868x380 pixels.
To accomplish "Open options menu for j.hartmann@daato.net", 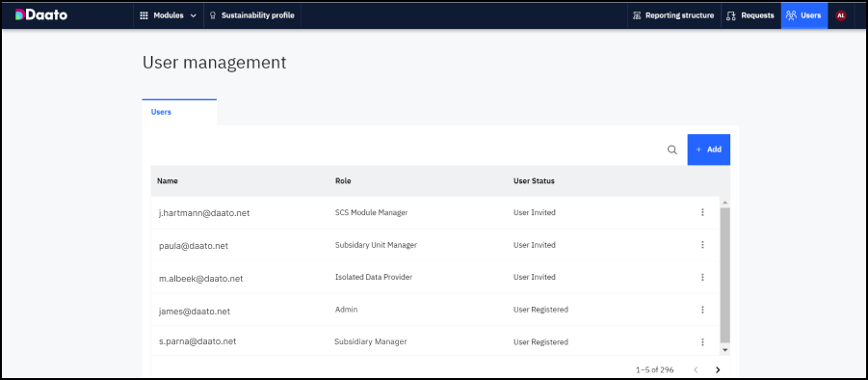I will pyautogui.click(x=702, y=212).
